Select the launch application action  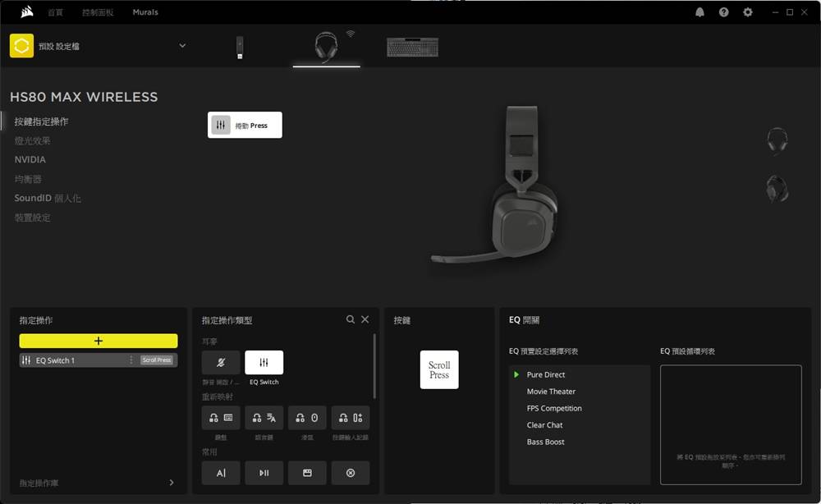pyautogui.click(x=307, y=473)
